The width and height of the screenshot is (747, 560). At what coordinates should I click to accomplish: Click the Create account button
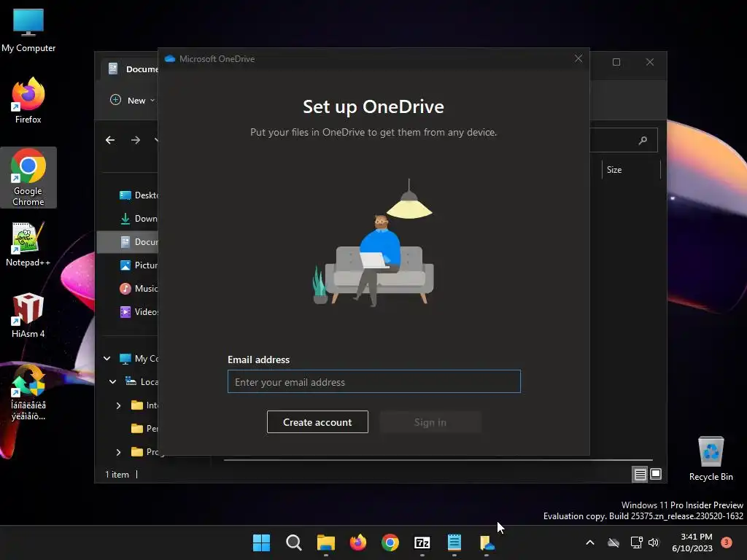pos(317,422)
